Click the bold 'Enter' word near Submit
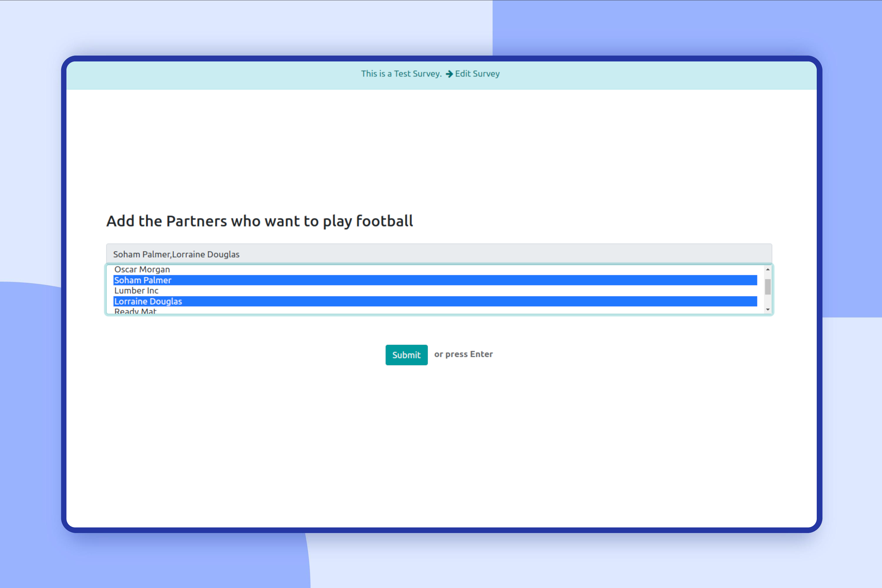 click(x=481, y=354)
